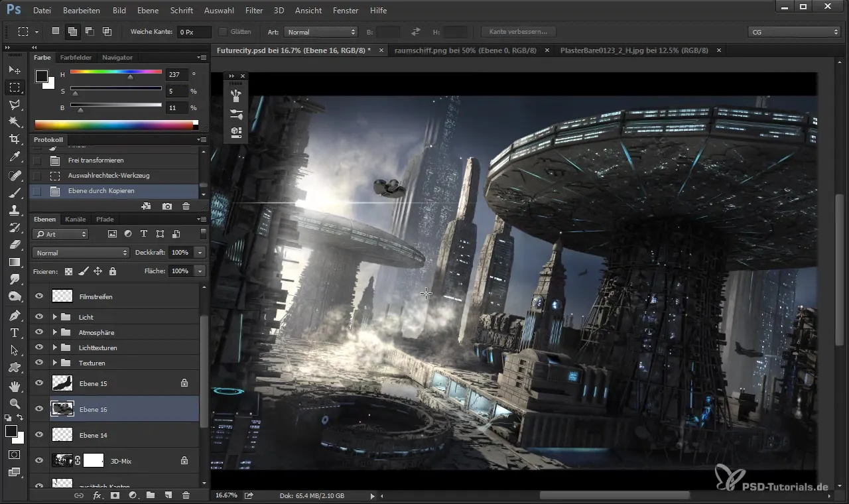Open the Ebene menu
This screenshot has width=849, height=504.
[147, 11]
